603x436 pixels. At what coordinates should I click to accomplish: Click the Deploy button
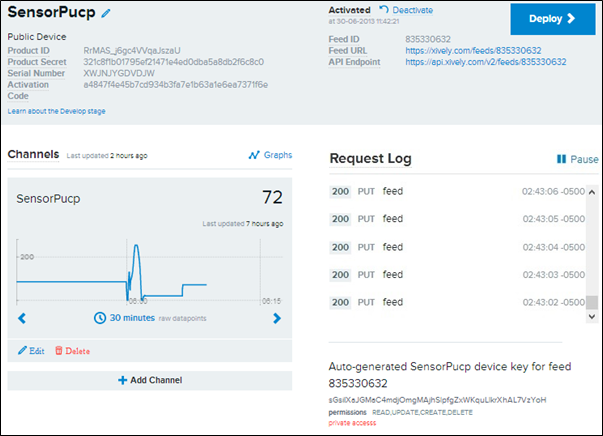click(x=553, y=19)
